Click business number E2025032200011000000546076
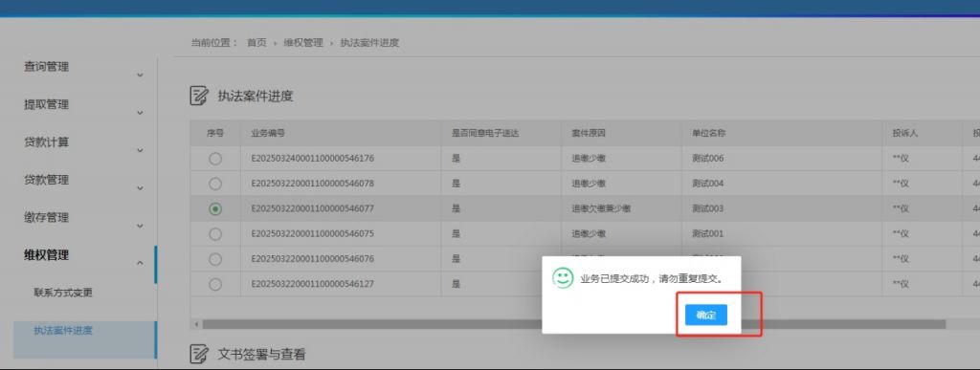980x370 pixels. [x=313, y=259]
